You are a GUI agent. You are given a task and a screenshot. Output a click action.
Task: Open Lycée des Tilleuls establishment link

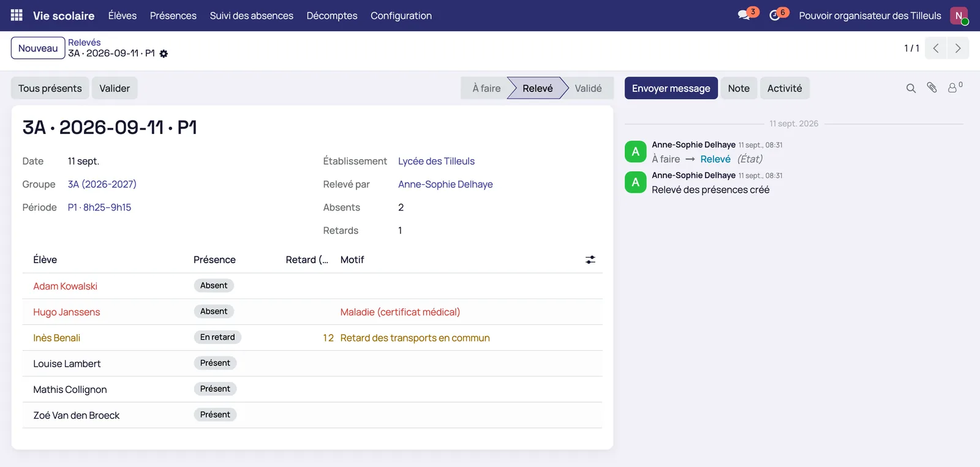coord(436,161)
